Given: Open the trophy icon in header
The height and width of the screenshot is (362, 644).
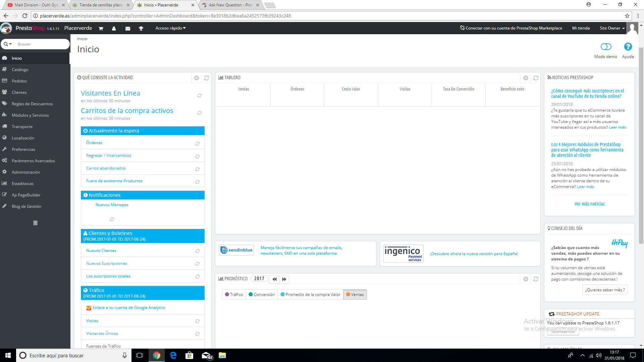Looking at the screenshot, I should [x=141, y=28].
